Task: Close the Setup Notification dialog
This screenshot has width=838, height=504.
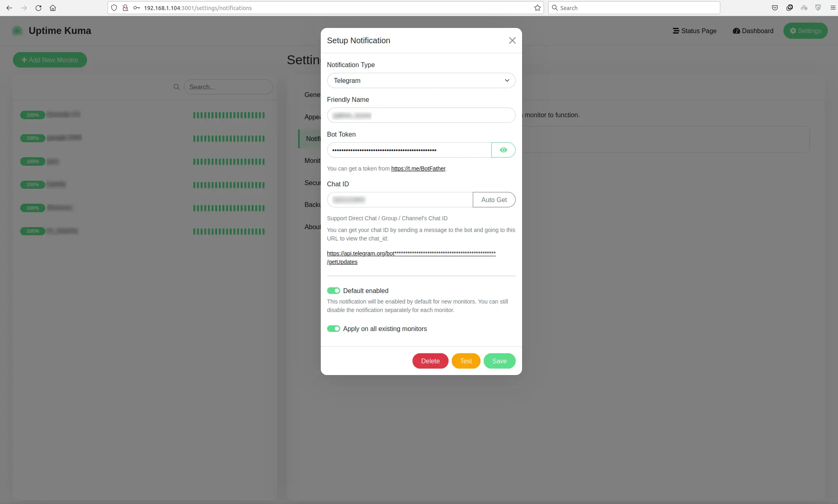Action: tap(512, 40)
